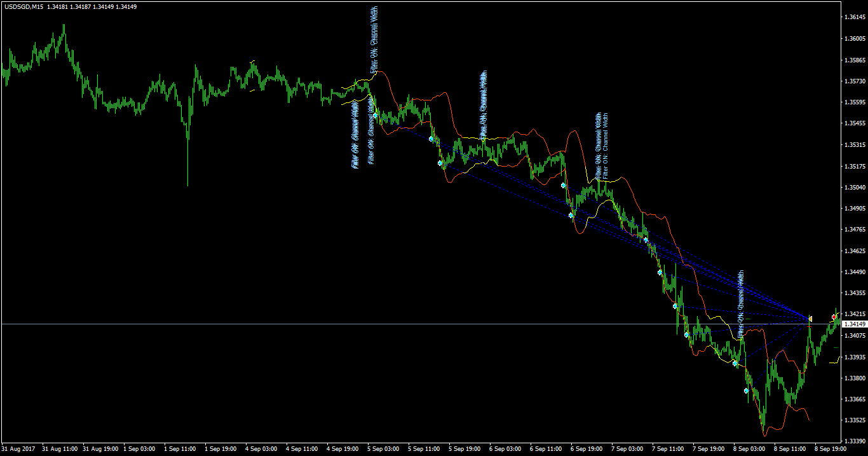Click the 7 Sep 19:00 time label

pyautogui.click(x=709, y=449)
